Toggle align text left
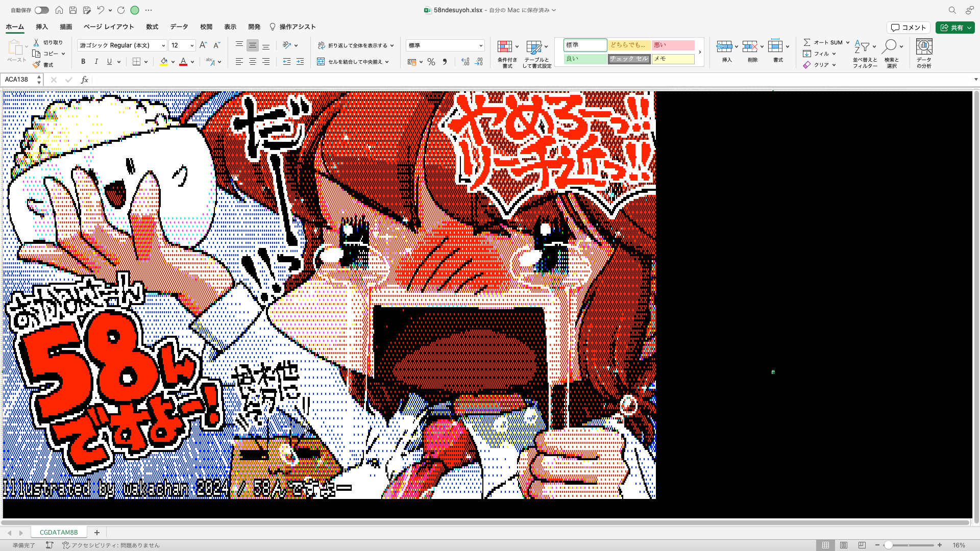Image resolution: width=980 pixels, height=551 pixels. (239, 62)
